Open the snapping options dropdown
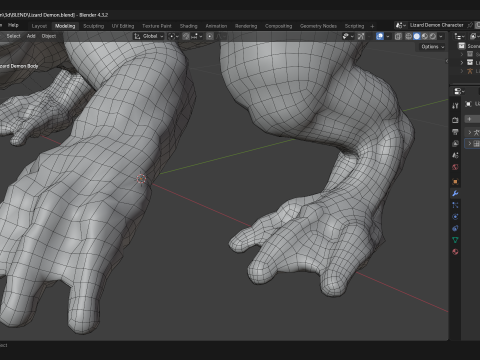480x360 pixels. point(197,36)
